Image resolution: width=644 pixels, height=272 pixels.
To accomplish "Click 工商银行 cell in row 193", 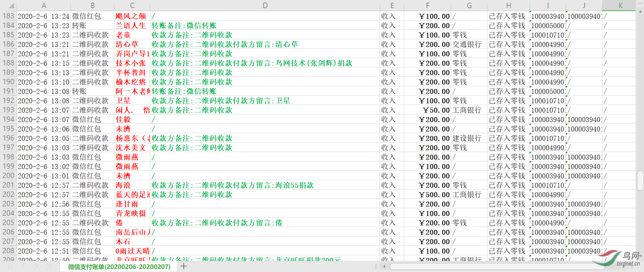I will 469,110.
